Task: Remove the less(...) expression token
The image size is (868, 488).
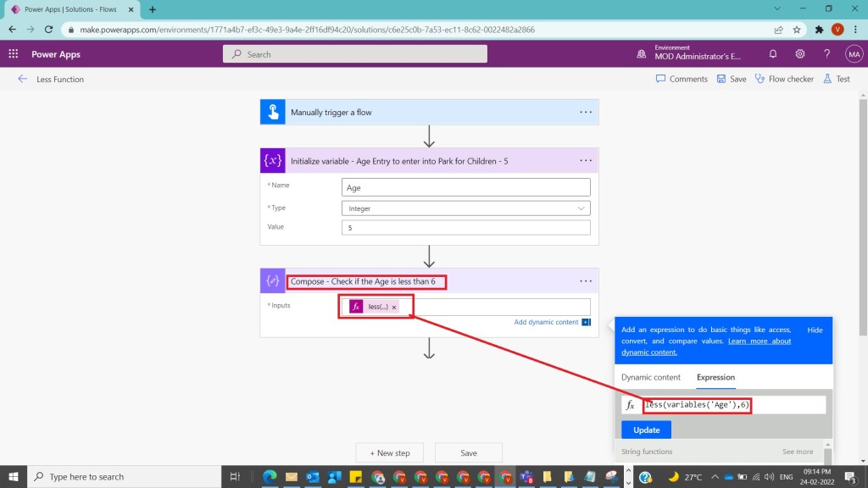Action: tap(394, 307)
